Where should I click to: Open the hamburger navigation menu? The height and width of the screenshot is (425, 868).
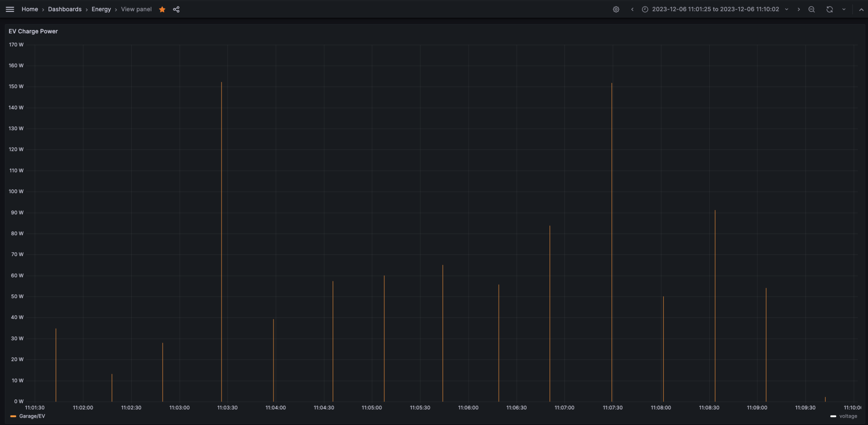(x=10, y=9)
